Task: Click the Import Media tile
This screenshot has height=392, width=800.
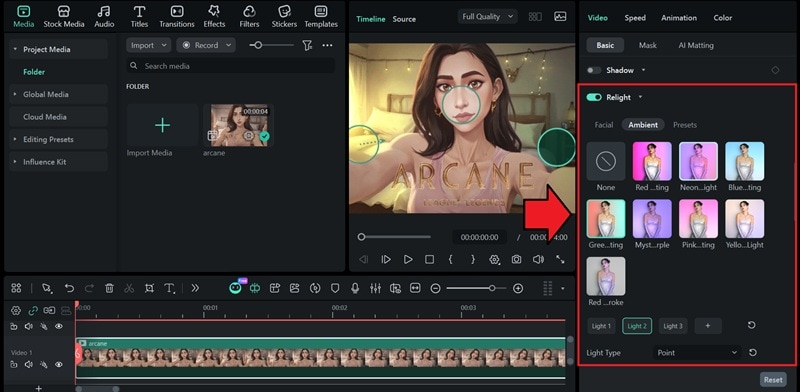Action: pos(162,126)
